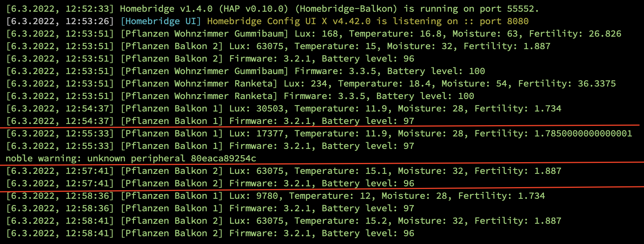Click [Pflanzen Wohnzimmer Ranketa] tag on Lux line

coord(199,83)
